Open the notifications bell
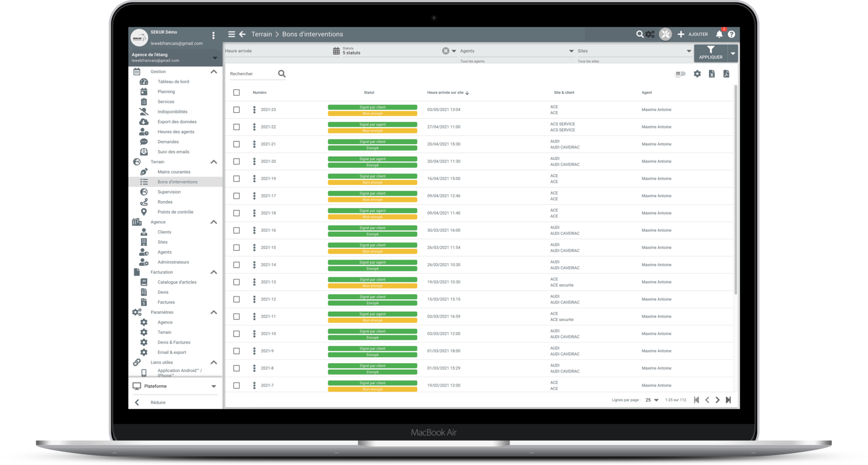 pyautogui.click(x=719, y=34)
